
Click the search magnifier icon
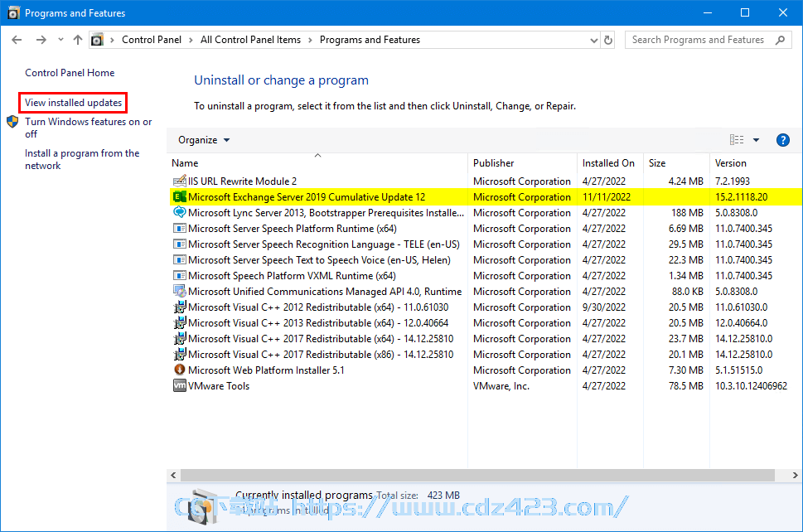(x=780, y=40)
